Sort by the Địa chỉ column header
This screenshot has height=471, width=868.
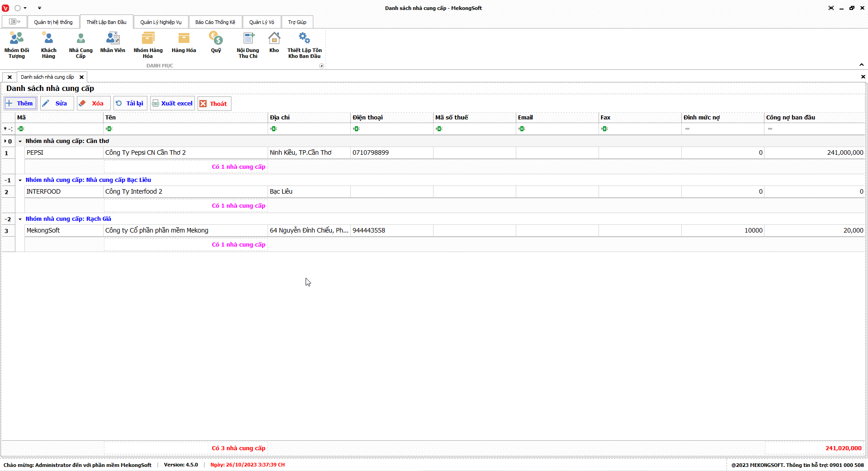coord(309,118)
